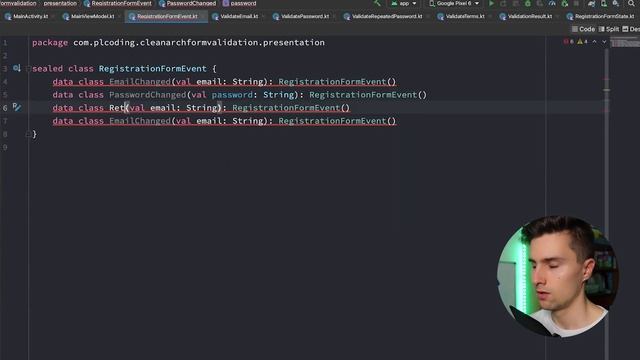Click the Apply Code Changes icon
The image size is (640, 360).
point(516,3)
